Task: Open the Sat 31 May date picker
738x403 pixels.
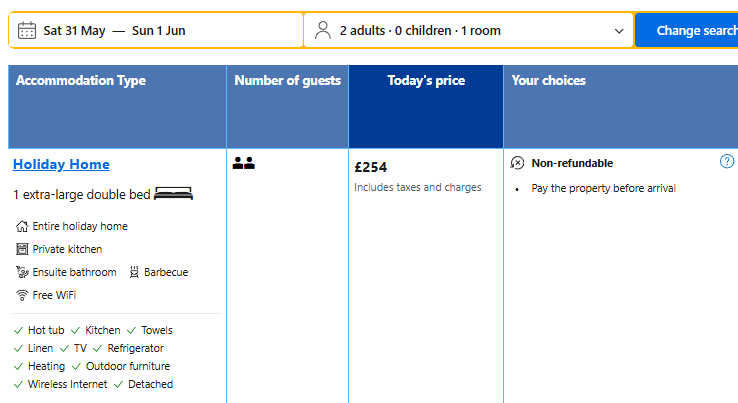Action: click(74, 31)
